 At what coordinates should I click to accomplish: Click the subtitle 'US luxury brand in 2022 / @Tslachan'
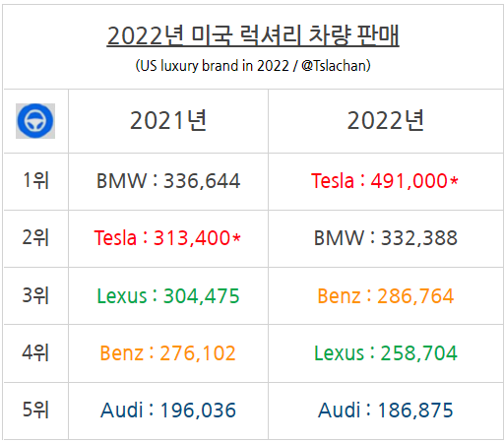point(253,66)
